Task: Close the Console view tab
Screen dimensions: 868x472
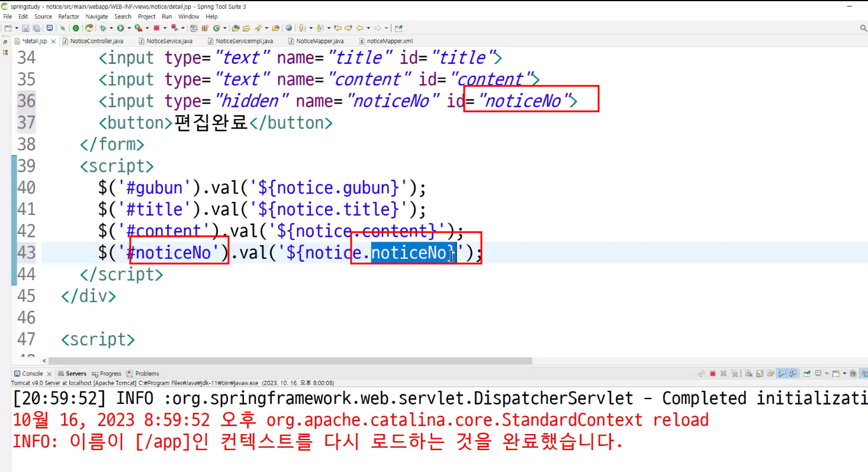Action: point(49,374)
